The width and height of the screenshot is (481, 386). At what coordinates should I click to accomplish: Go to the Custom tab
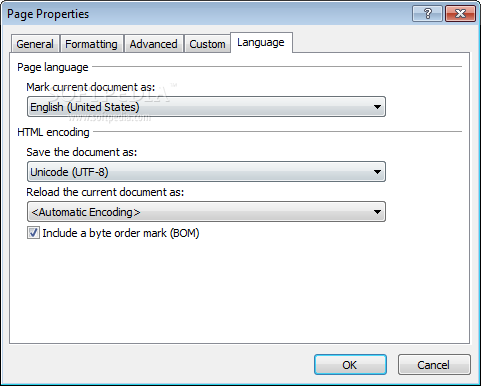coord(207,44)
